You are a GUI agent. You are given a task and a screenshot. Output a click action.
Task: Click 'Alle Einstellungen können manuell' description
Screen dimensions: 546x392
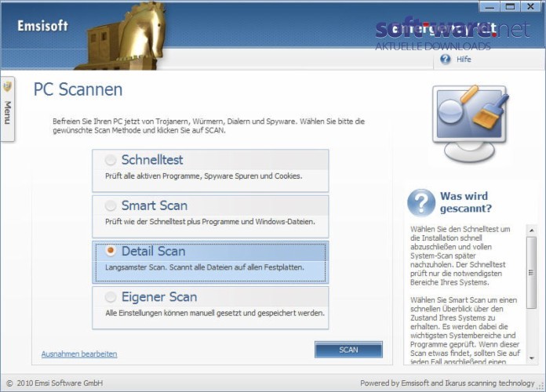pyautogui.click(x=215, y=313)
